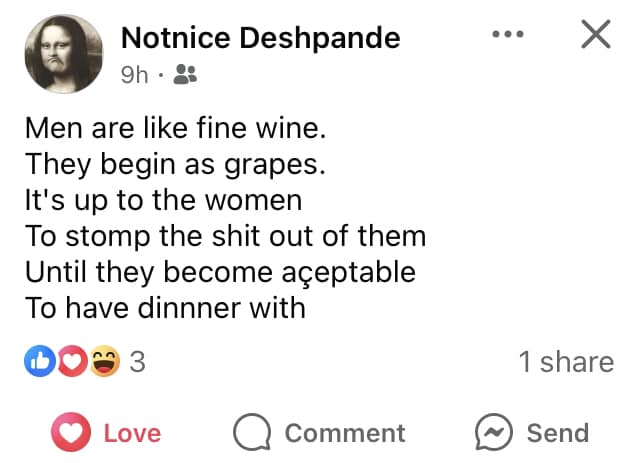Screen dimensions: 640x463
Task: Click the Send text label
Action: pyautogui.click(x=558, y=433)
